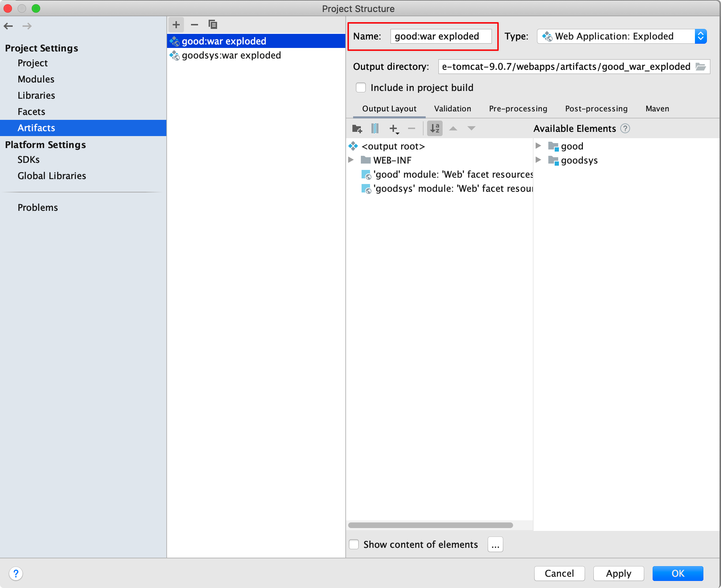Select the <output root> node
The width and height of the screenshot is (721, 588).
(393, 146)
